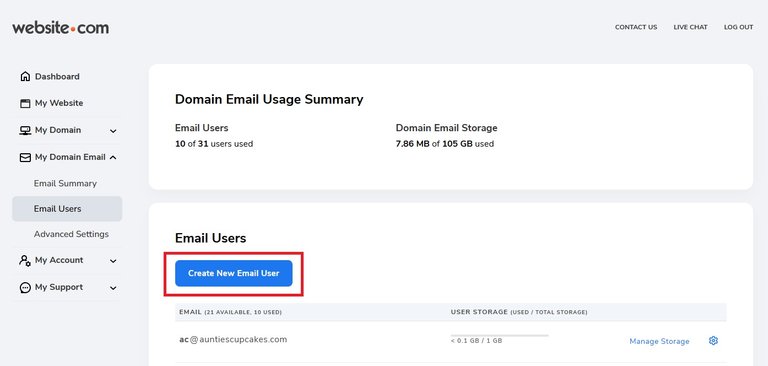Click the website.com logo

pos(61,28)
